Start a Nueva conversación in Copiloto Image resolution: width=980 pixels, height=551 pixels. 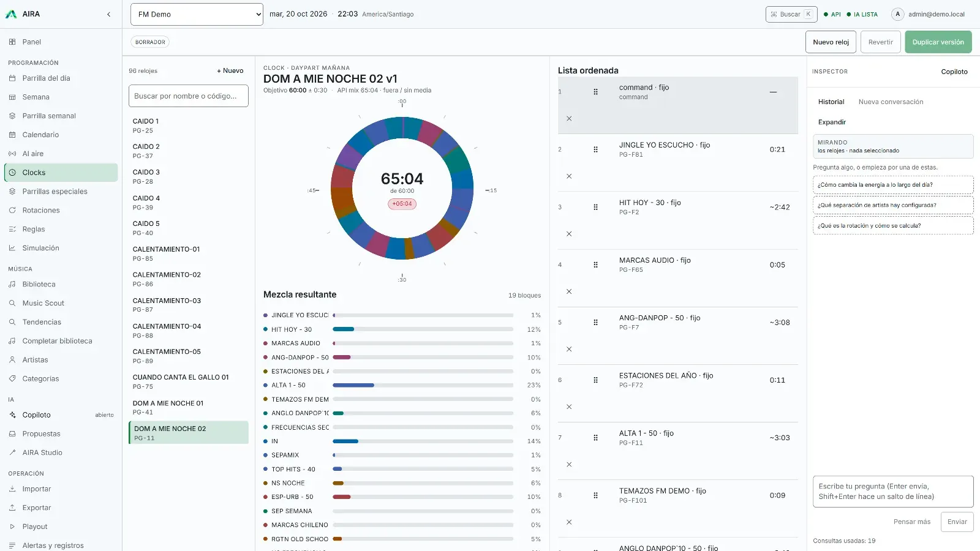(891, 102)
